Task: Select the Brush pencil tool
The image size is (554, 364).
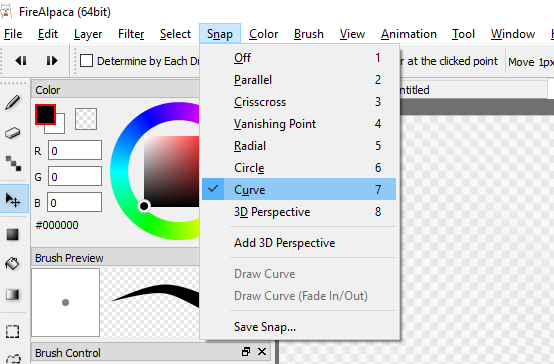Action: [x=13, y=102]
